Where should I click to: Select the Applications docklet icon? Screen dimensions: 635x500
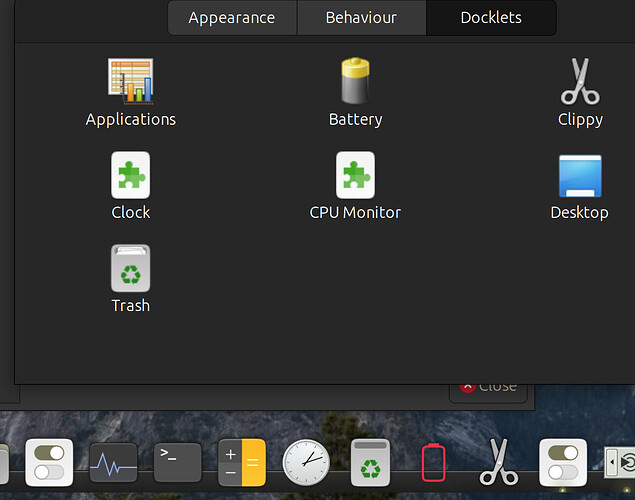[x=130, y=81]
